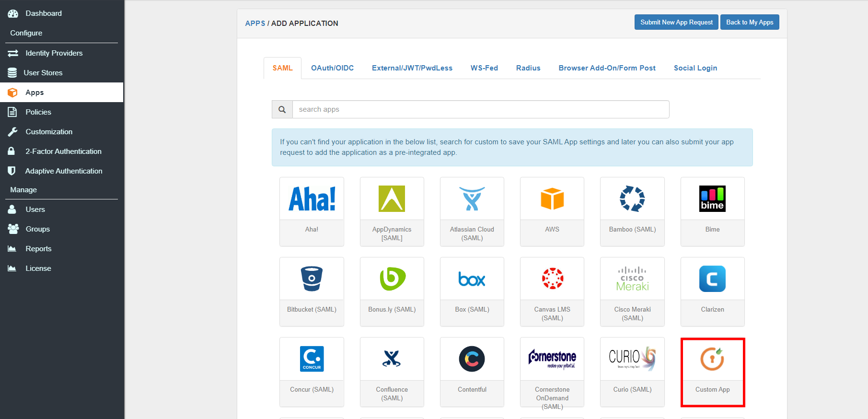Viewport: 868px width, 419px height.
Task: Choose the Clarizen blue icon
Action: (x=712, y=279)
